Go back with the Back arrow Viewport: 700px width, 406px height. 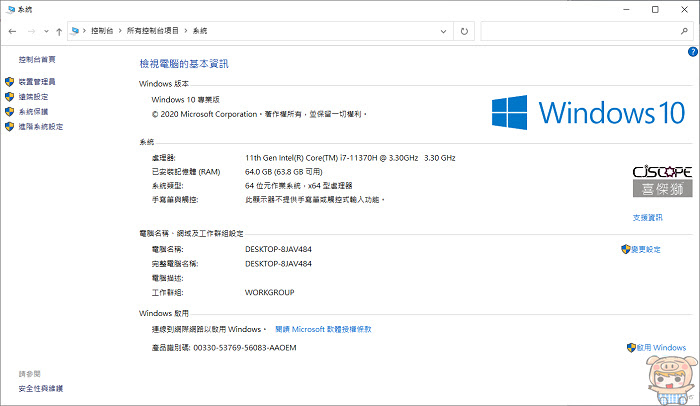pos(12,31)
